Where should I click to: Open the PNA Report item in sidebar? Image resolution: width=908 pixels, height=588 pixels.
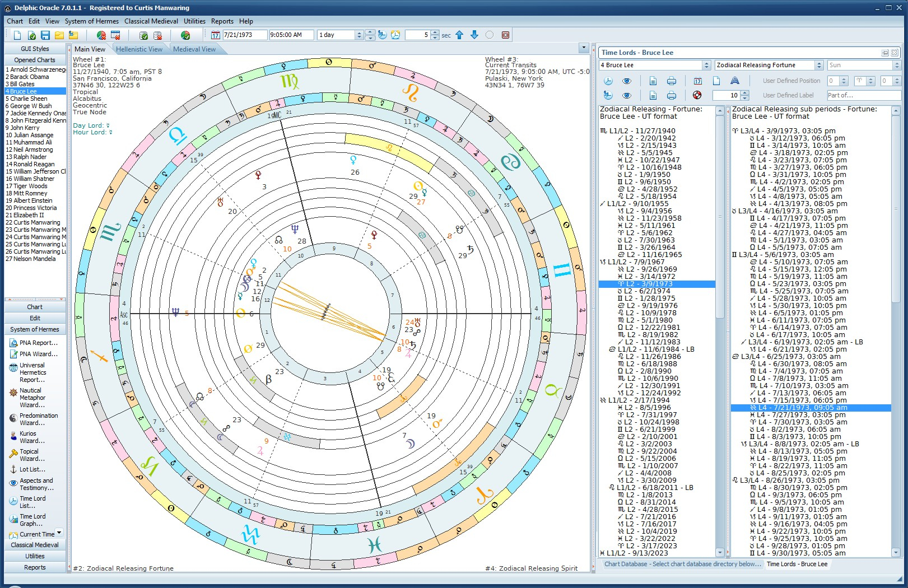tap(35, 343)
